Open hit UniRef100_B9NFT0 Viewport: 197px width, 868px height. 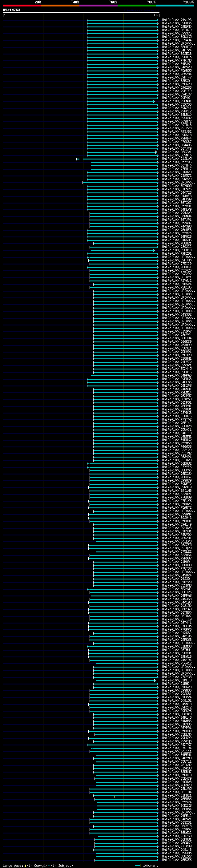[x=176, y=484]
